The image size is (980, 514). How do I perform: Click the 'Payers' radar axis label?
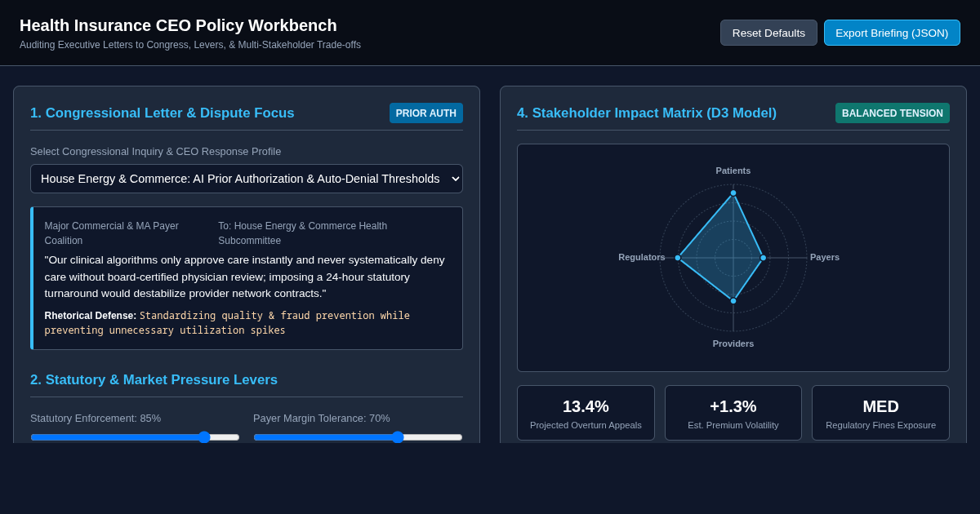pos(825,257)
